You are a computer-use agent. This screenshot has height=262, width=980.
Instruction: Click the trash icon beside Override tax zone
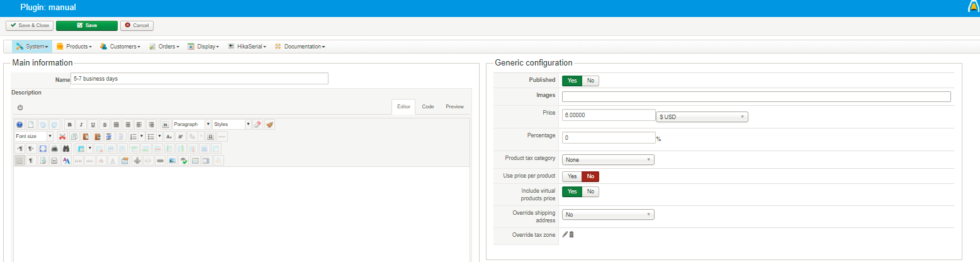(x=572, y=234)
